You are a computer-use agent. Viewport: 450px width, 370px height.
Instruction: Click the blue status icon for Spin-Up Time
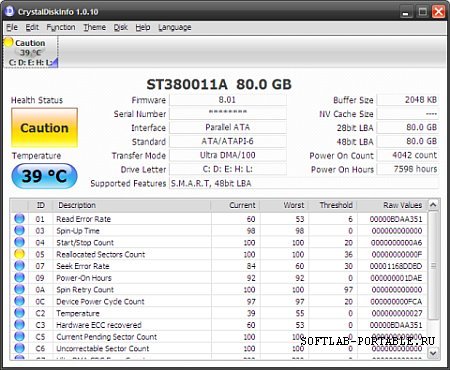click(20, 230)
